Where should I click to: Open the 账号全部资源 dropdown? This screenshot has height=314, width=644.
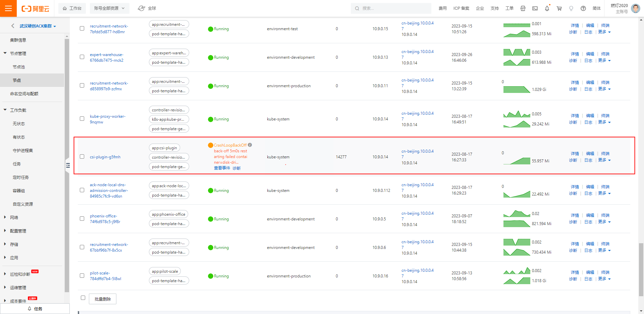point(109,8)
